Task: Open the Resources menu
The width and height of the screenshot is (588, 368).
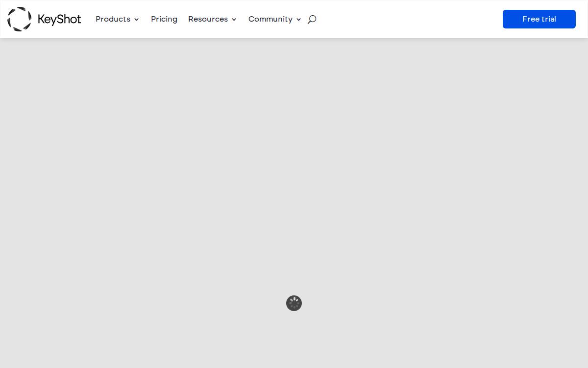Action: tap(208, 19)
